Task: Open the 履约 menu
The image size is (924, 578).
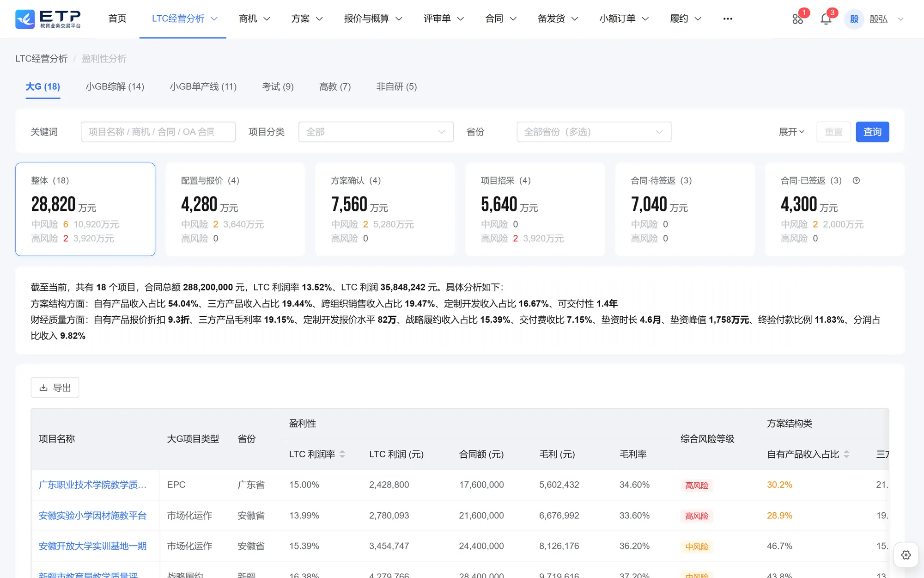Action: pos(685,19)
